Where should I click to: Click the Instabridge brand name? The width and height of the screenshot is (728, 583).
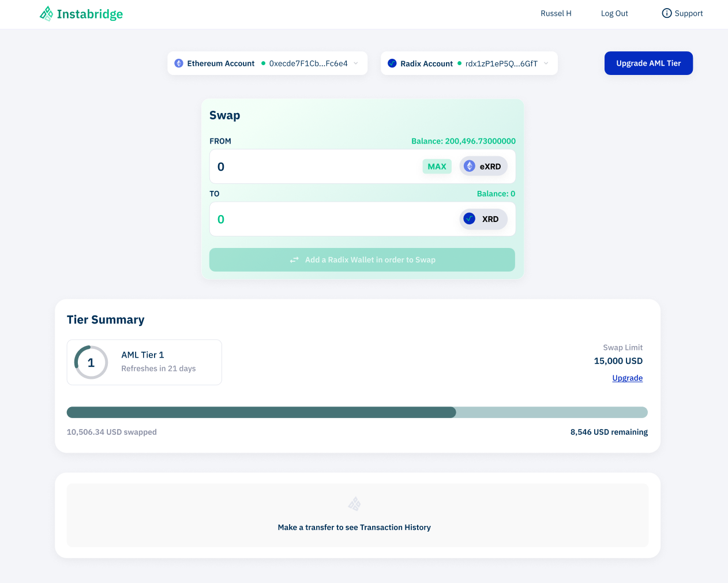[90, 14]
